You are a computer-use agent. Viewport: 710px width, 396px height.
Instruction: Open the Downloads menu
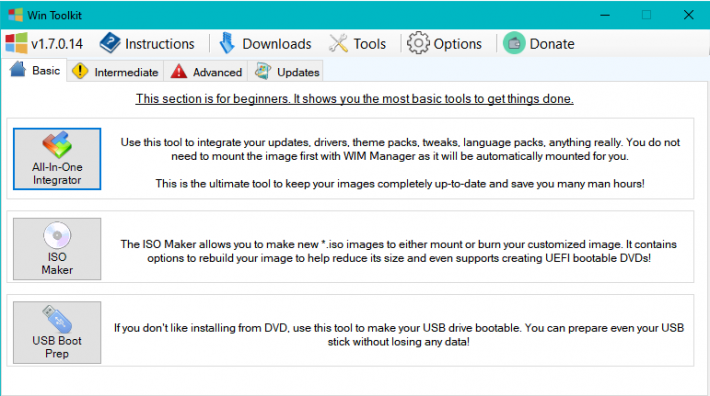[266, 43]
